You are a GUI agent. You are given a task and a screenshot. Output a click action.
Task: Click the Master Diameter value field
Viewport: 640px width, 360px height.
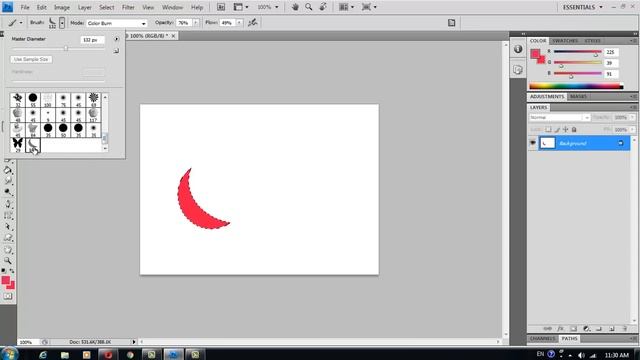tap(92, 40)
